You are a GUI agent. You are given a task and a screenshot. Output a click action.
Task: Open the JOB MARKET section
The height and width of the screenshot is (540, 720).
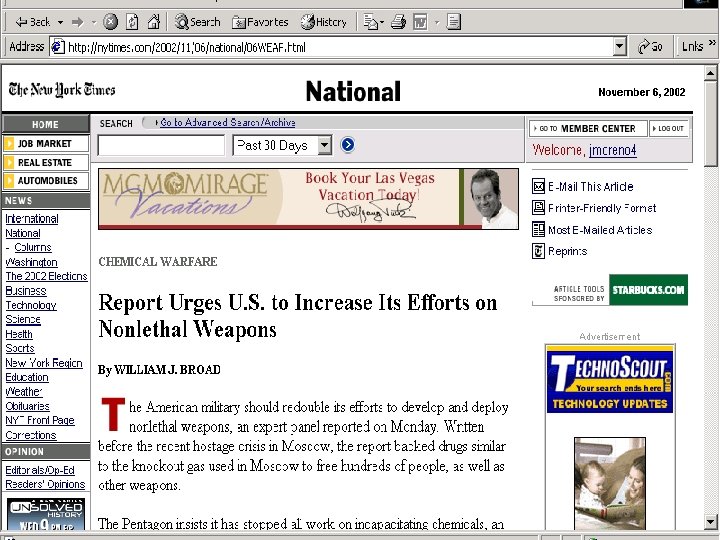pos(45,144)
